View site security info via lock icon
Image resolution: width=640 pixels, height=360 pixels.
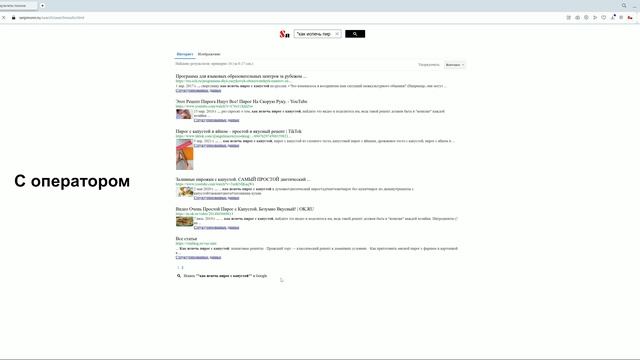[x=13, y=18]
